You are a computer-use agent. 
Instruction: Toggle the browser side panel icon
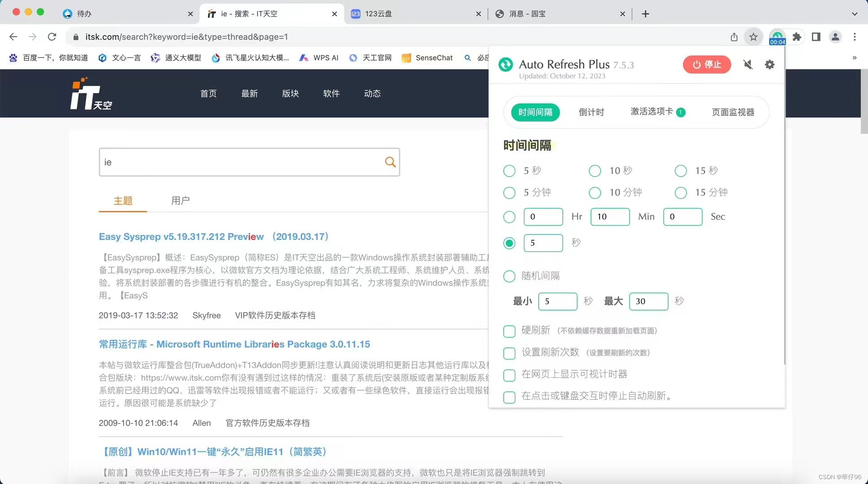pyautogui.click(x=816, y=37)
